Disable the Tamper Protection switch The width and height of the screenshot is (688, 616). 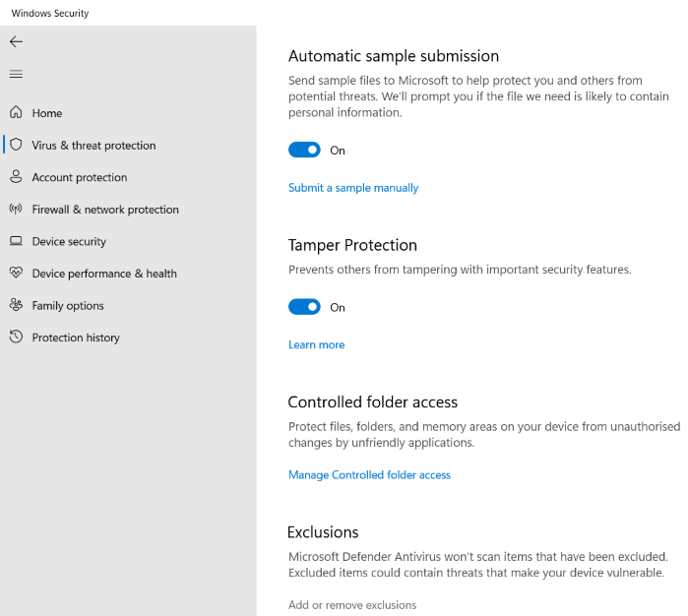(x=304, y=307)
